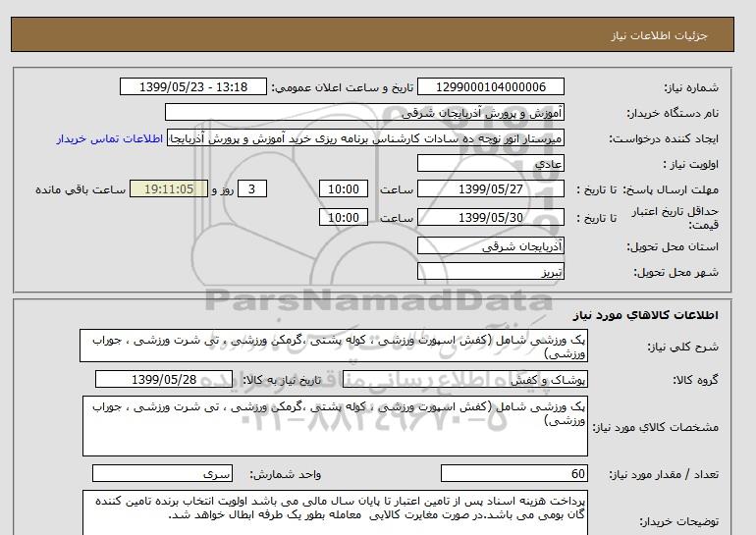756x535 pixels.
Task: Click the response deadline date 1399/05/27
Action: pos(490,188)
